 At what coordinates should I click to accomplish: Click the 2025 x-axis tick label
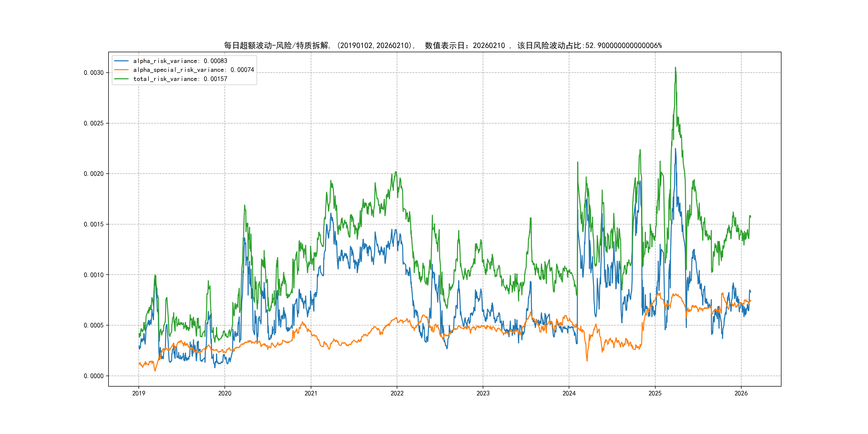(x=655, y=393)
